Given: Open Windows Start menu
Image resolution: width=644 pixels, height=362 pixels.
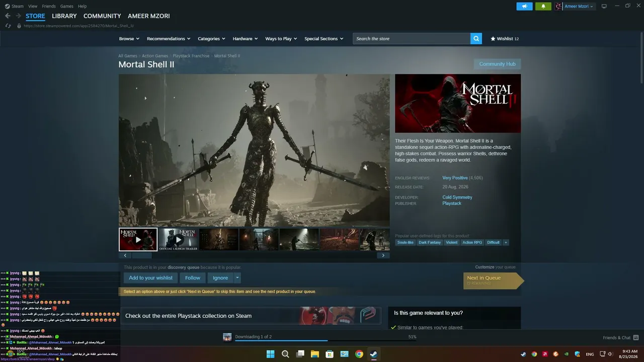Looking at the screenshot, I should (x=270, y=354).
